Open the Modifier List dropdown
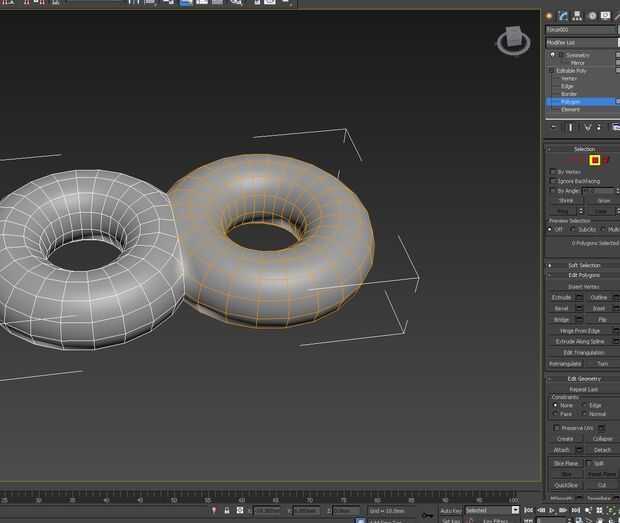The width and height of the screenshot is (620, 523). point(581,43)
